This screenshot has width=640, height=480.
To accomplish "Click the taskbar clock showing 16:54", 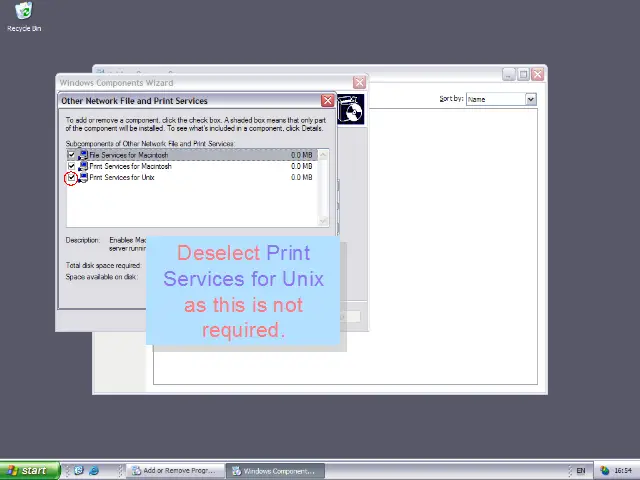I will [x=623, y=471].
